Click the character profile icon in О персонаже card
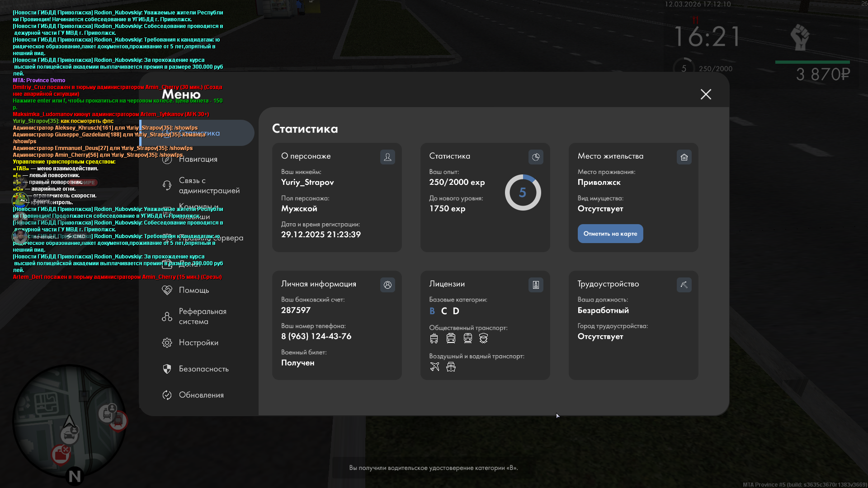 [x=387, y=157]
